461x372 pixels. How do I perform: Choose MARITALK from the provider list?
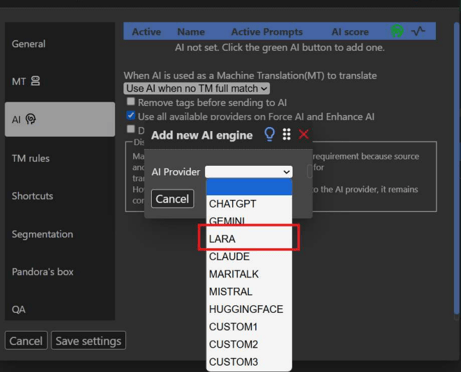click(249, 274)
